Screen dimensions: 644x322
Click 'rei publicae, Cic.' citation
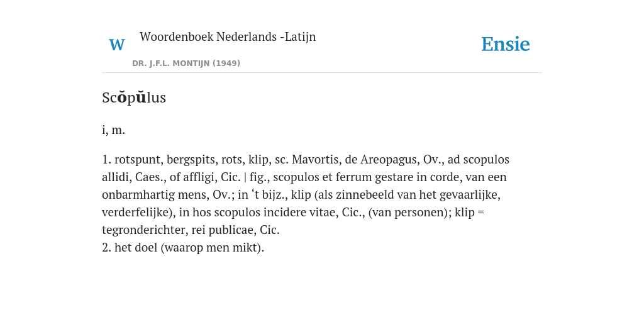[236, 230]
